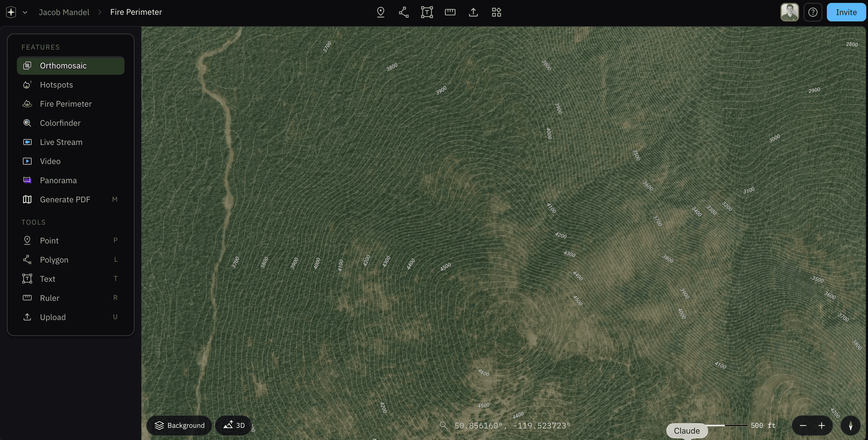Toggle the 3D terrain view

[x=234, y=426]
